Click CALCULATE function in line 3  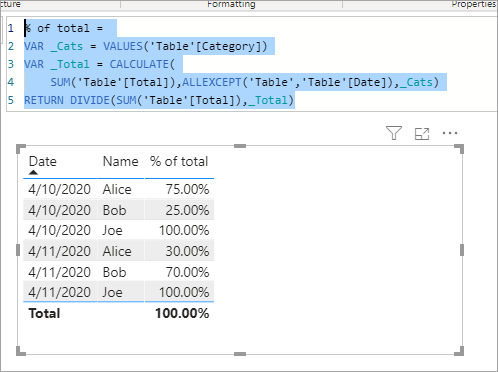point(139,64)
